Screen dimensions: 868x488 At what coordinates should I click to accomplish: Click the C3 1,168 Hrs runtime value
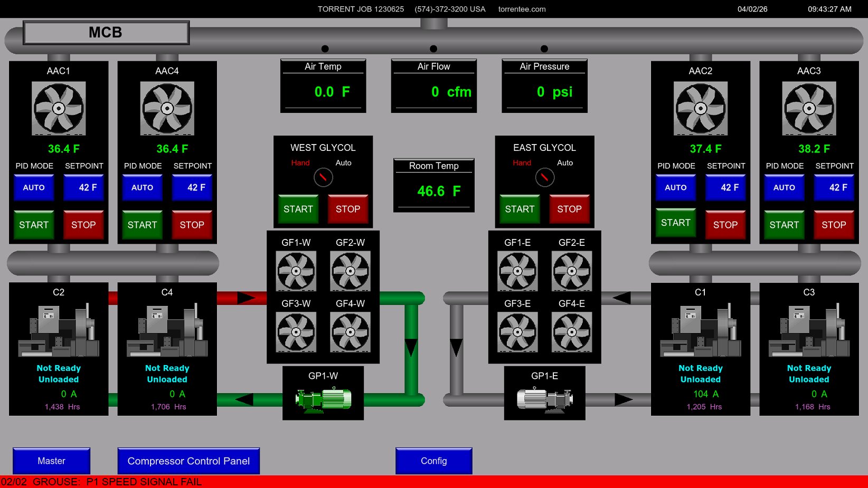click(813, 407)
